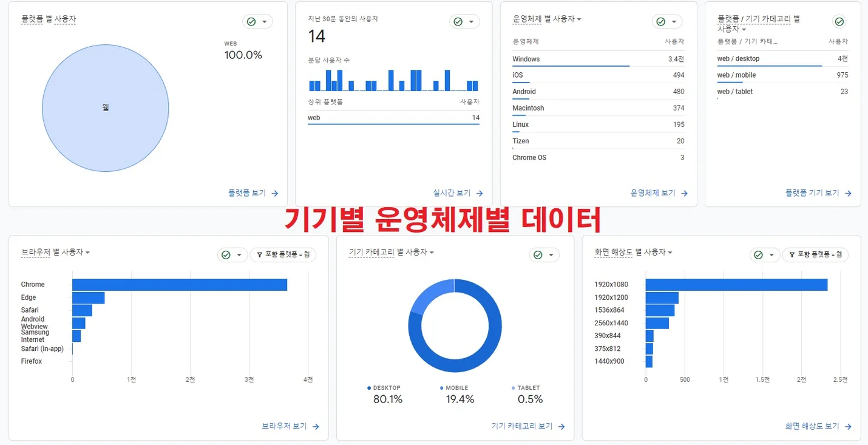The height and width of the screenshot is (445, 868).
Task: Click the 2560x1440 resolution label
Action: tap(611, 323)
